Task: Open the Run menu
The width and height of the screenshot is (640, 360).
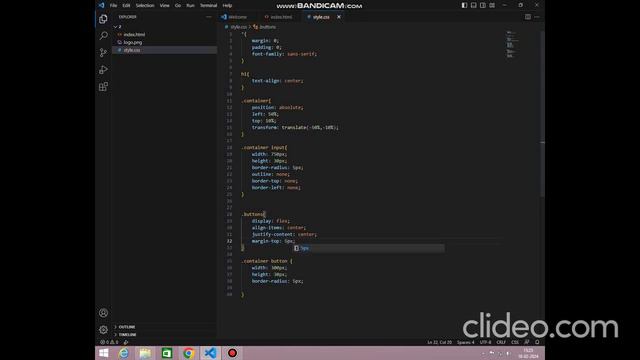Action: tap(190, 5)
